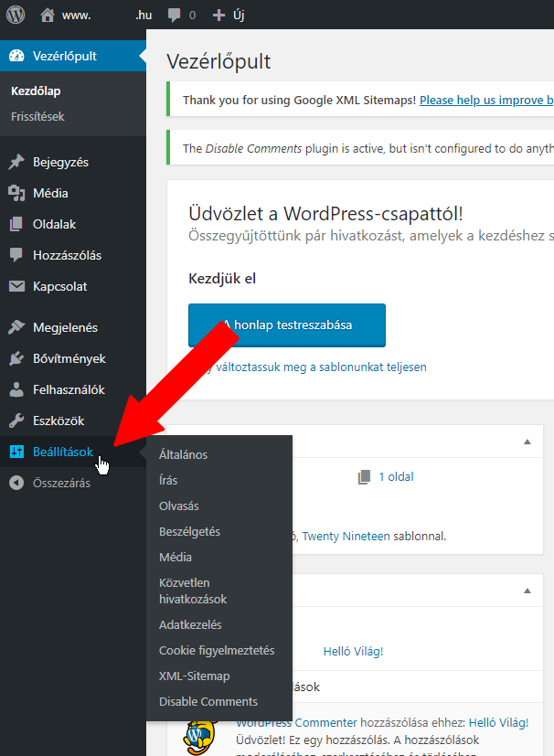Click A honlap testreszabása button
The image size is (554, 756).
287,325
